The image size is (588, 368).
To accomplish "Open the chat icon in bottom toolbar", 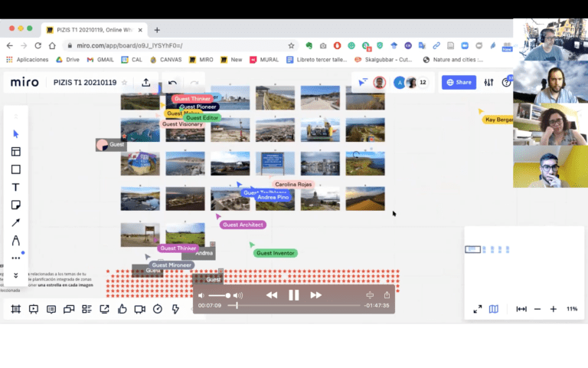I will pos(69,309).
